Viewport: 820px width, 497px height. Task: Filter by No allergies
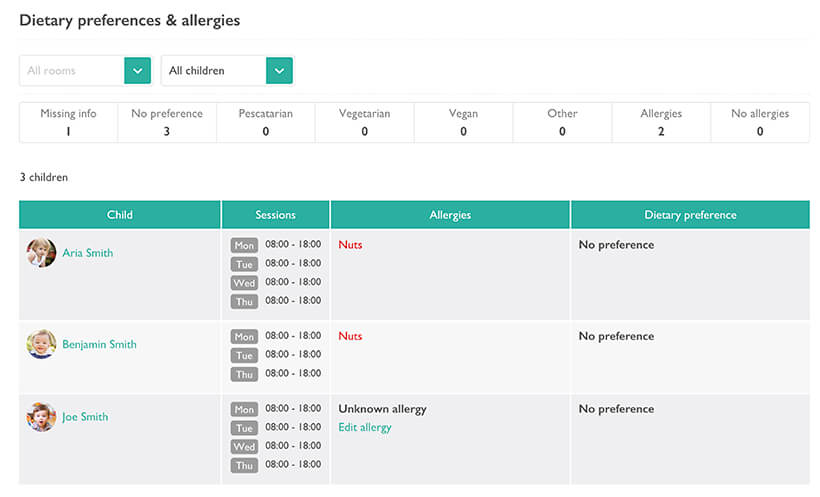click(x=759, y=122)
